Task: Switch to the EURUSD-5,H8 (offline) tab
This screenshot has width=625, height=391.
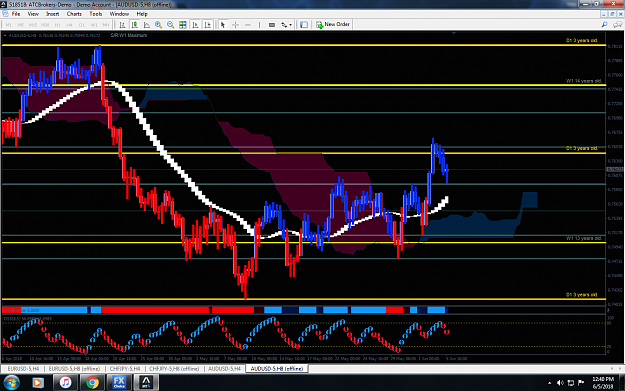Action: pyautogui.click(x=75, y=369)
